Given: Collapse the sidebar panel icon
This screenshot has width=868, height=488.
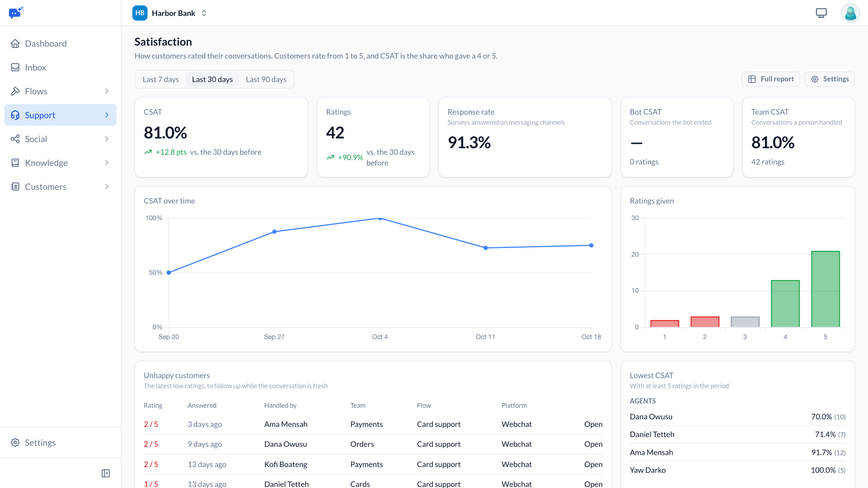Looking at the screenshot, I should coord(106,474).
